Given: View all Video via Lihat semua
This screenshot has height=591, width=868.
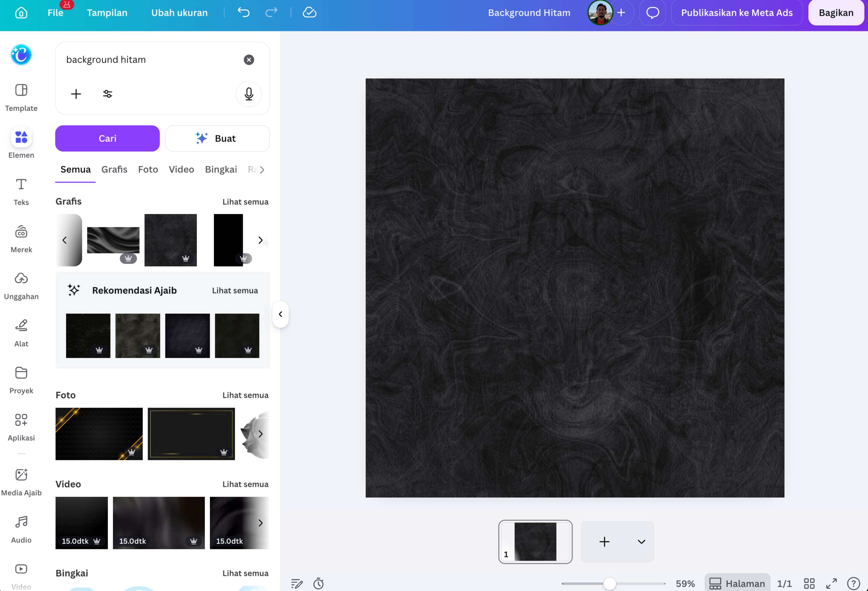Looking at the screenshot, I should coord(245,484).
